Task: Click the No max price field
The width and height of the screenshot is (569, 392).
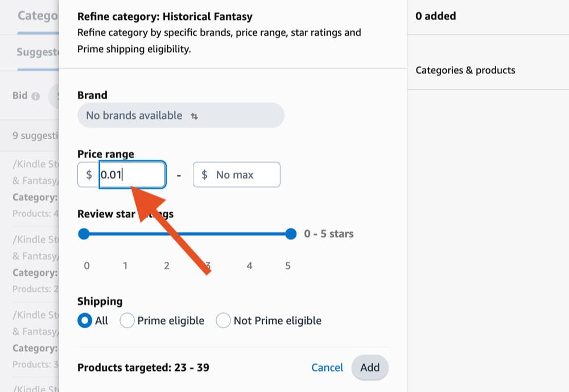Action: [x=244, y=175]
